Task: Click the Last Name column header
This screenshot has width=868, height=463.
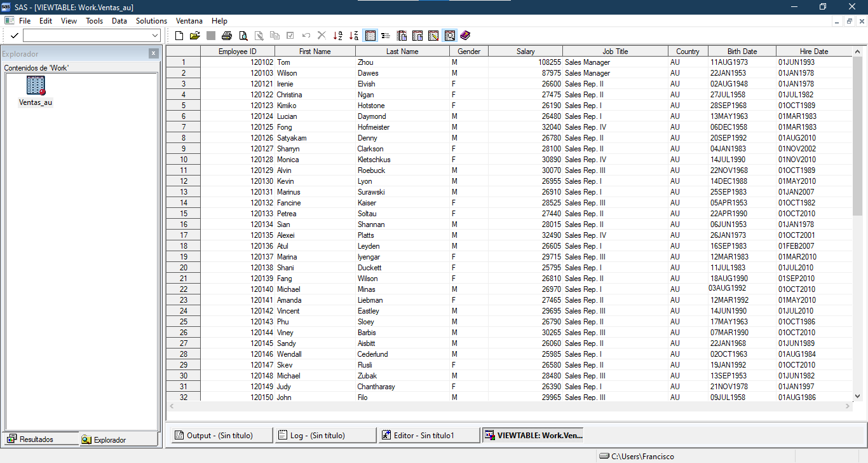Action: [402, 52]
